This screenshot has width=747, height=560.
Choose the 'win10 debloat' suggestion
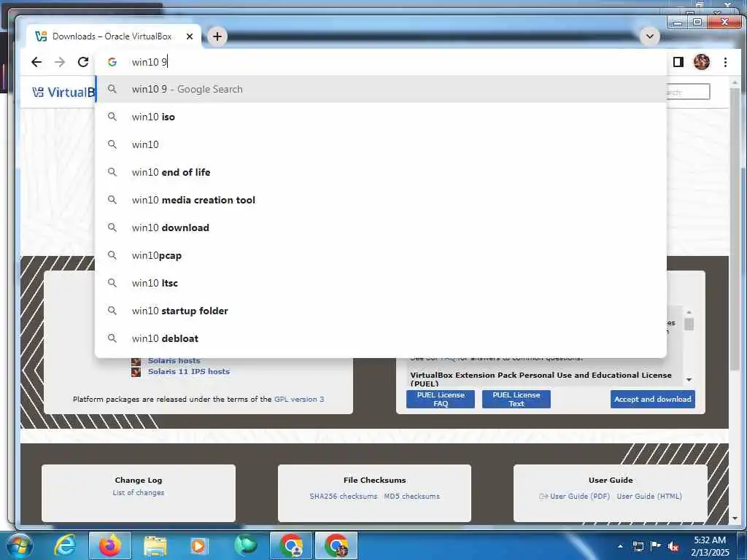point(381,338)
